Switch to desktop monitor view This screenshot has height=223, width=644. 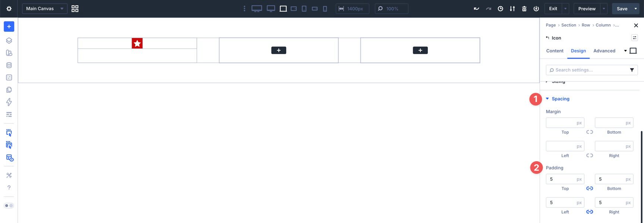pos(271,9)
